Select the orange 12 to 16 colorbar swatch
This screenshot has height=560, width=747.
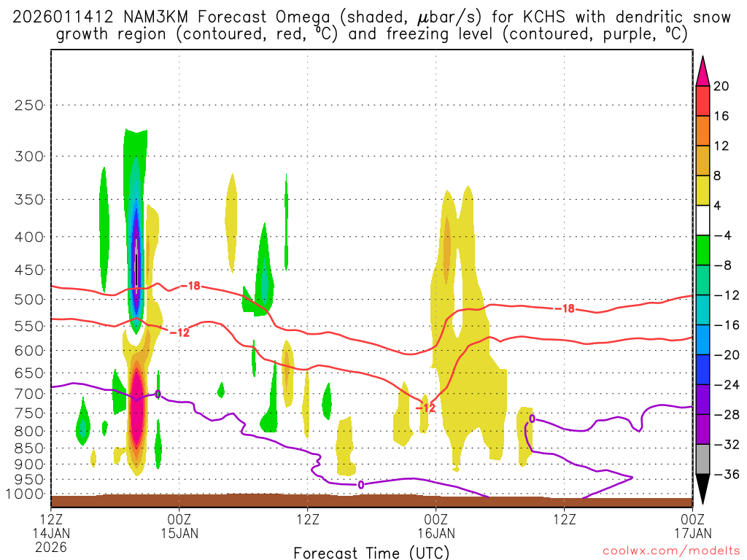click(703, 131)
